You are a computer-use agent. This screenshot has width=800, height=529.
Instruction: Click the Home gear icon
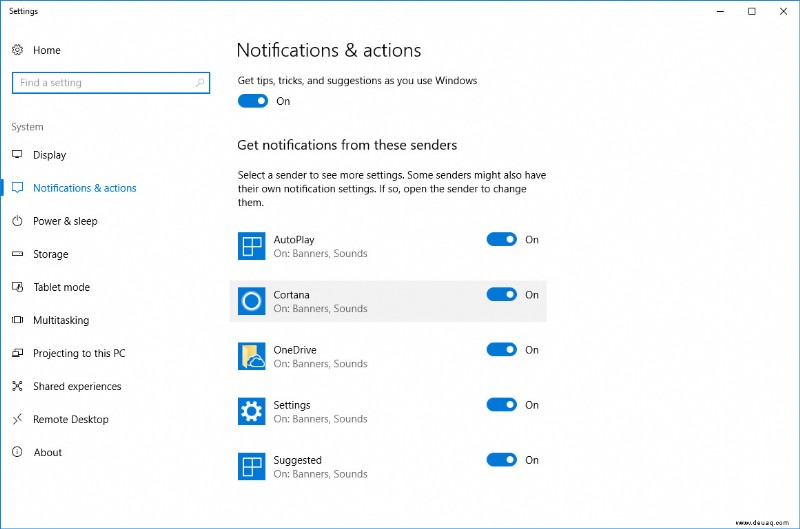(17, 49)
